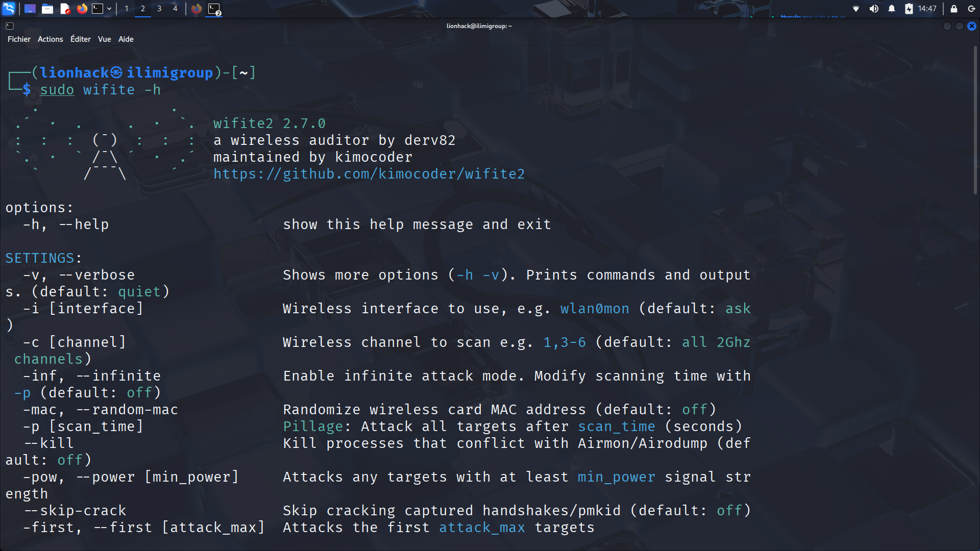980x551 pixels.
Task: Expand the terminal launcher dropdown arrow
Action: pyautogui.click(x=109, y=9)
